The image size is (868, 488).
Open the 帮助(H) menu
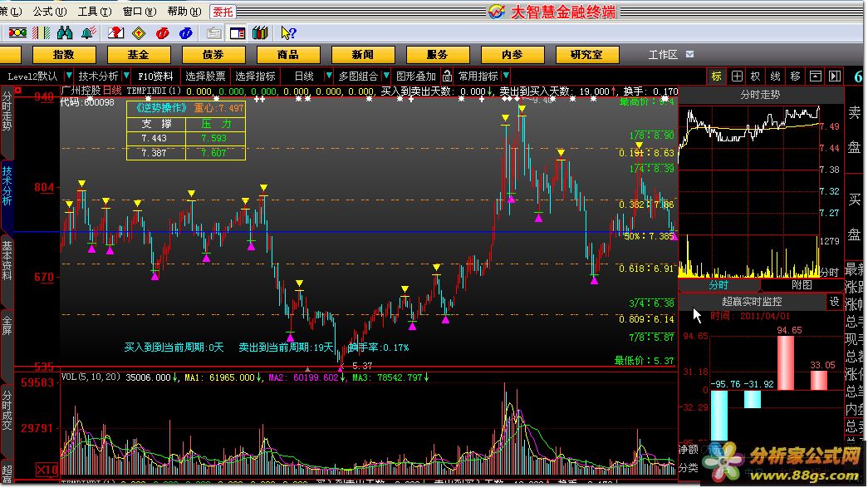(x=185, y=12)
